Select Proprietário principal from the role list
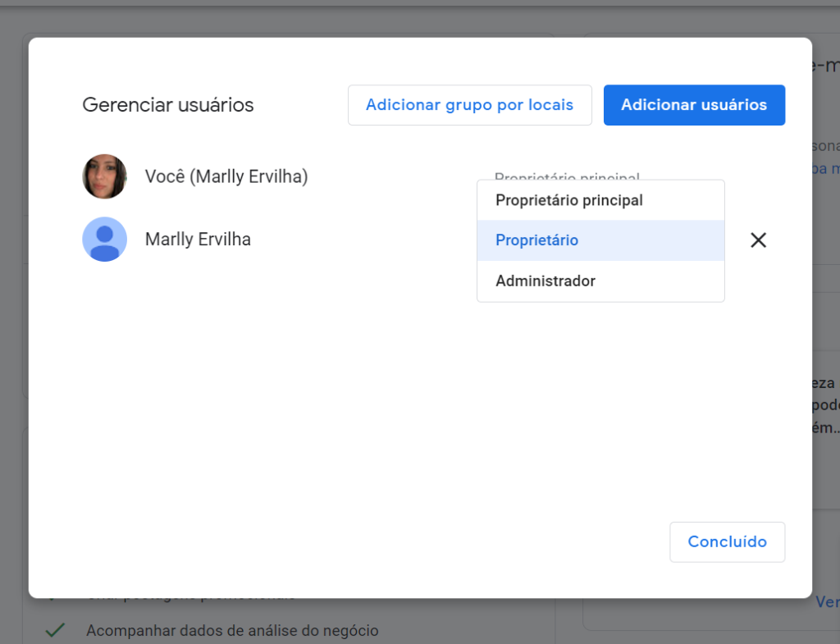The image size is (840, 644). [568, 199]
